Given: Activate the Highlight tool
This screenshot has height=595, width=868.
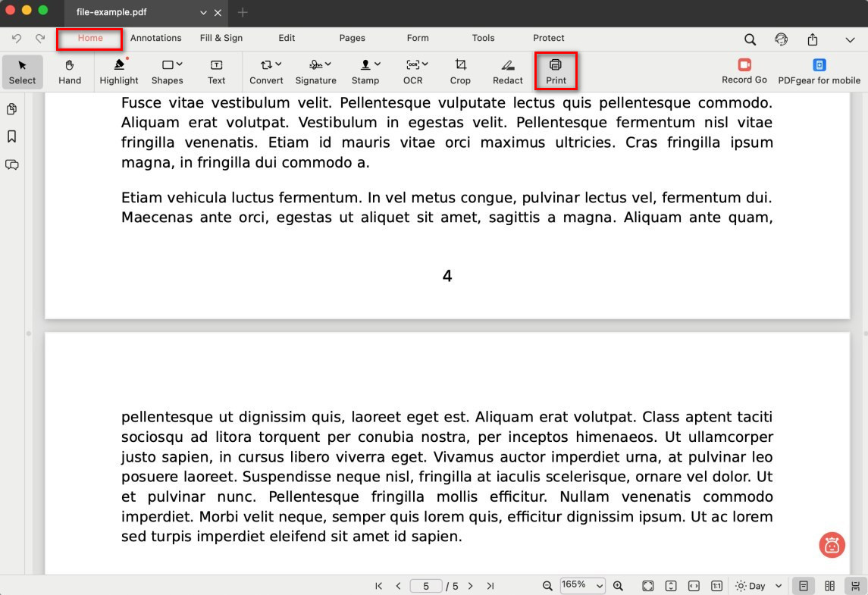Looking at the screenshot, I should coord(119,70).
